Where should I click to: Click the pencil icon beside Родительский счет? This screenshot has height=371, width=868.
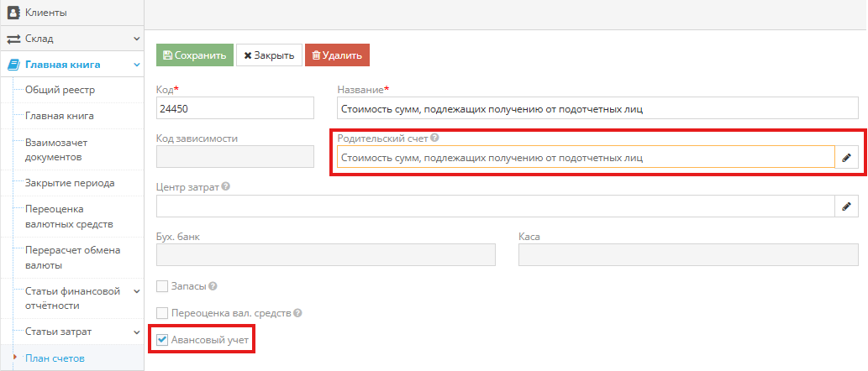click(x=846, y=157)
